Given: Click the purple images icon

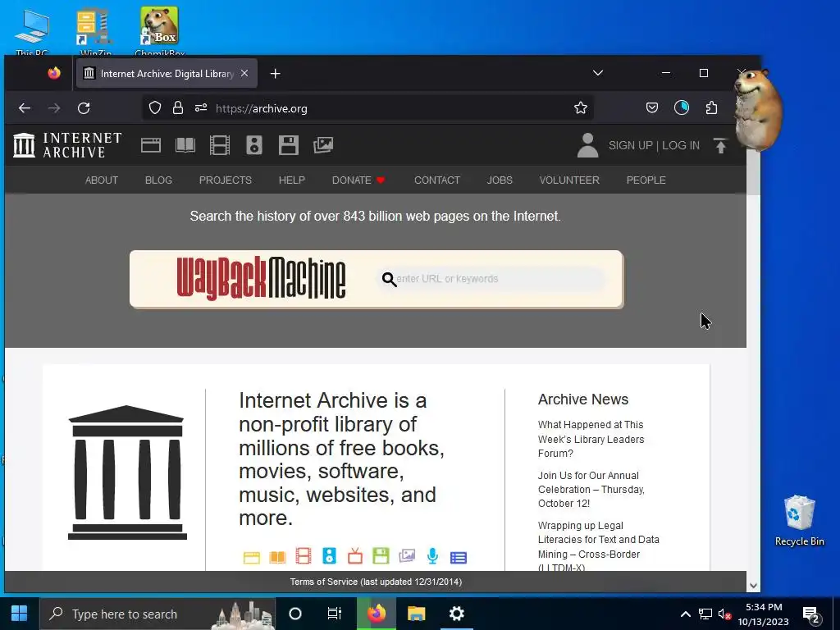Looking at the screenshot, I should [x=407, y=556].
